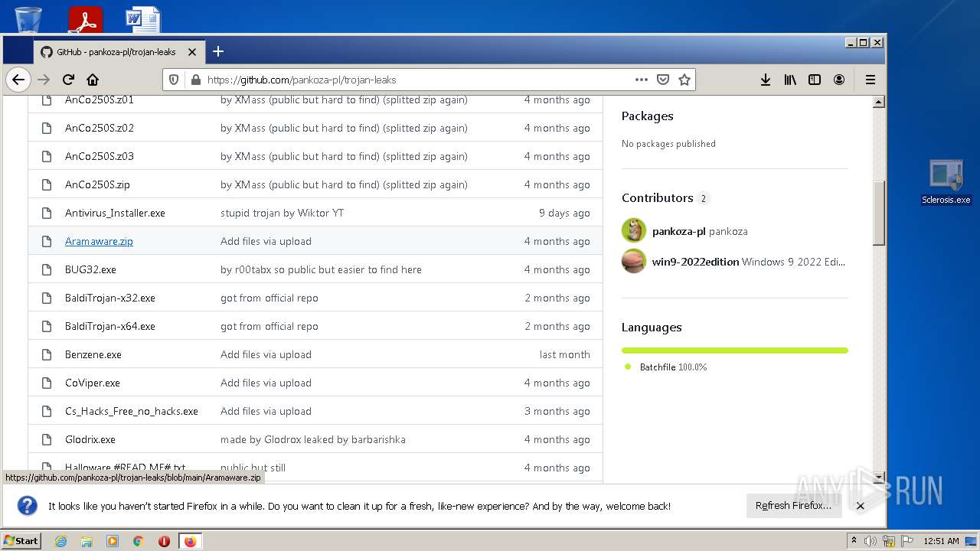This screenshot has height=551, width=980.
Task: Open Aramaware.zip file link
Action: click(x=99, y=241)
